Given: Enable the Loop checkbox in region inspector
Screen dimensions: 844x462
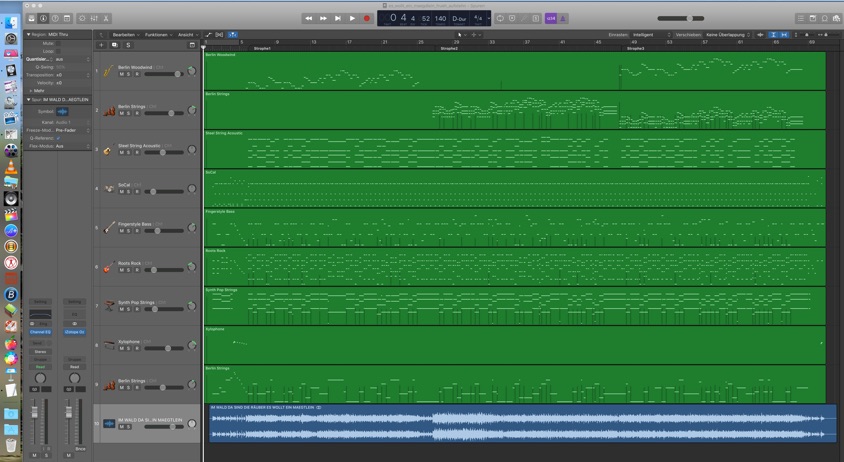Looking at the screenshot, I should coord(58,51).
